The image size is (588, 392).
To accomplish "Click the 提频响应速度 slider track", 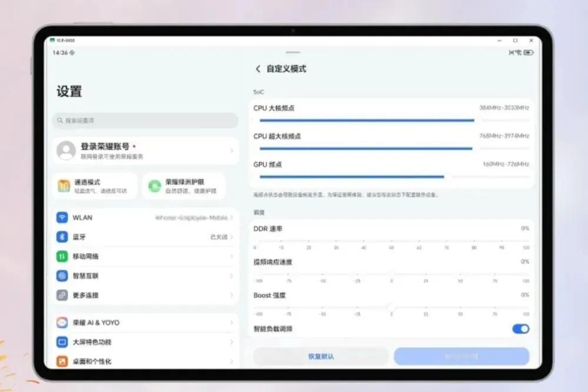I will pos(392,274).
